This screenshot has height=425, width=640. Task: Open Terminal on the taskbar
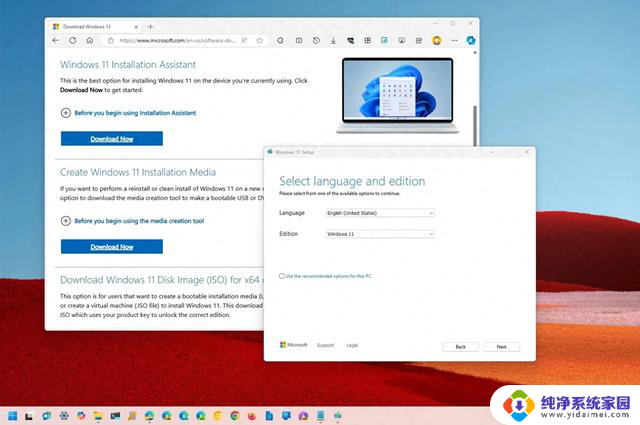click(115, 416)
